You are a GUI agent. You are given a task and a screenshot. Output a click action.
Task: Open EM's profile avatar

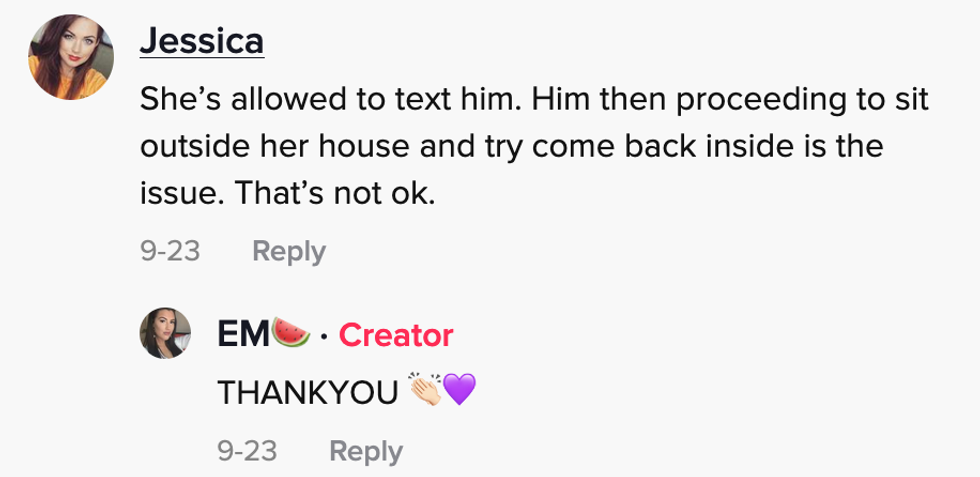pos(165,332)
